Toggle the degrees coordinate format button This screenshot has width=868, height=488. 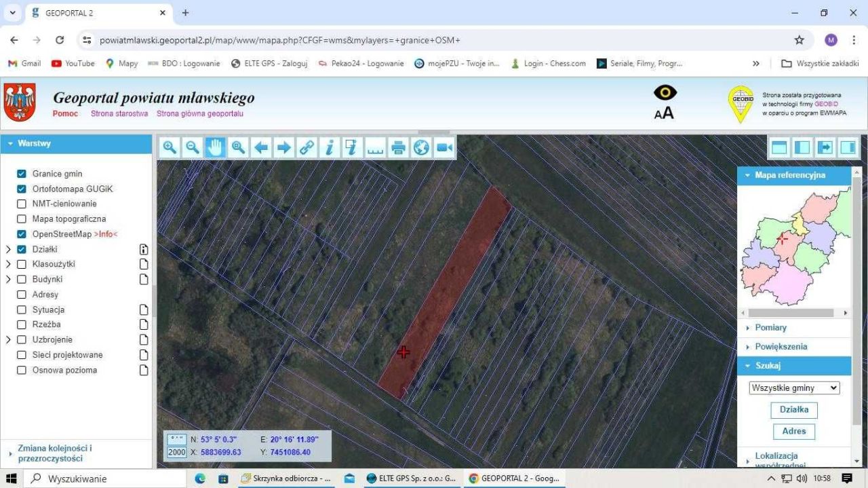[176, 439]
